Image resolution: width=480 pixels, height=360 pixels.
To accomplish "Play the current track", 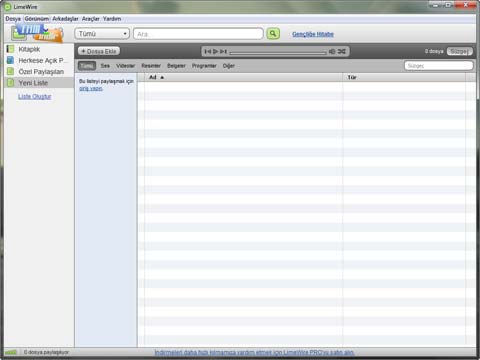I will point(216,52).
